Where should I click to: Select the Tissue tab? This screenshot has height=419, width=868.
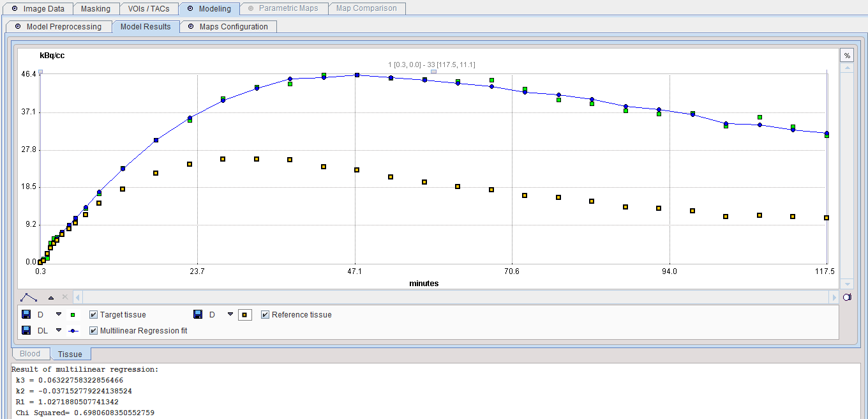tap(70, 354)
